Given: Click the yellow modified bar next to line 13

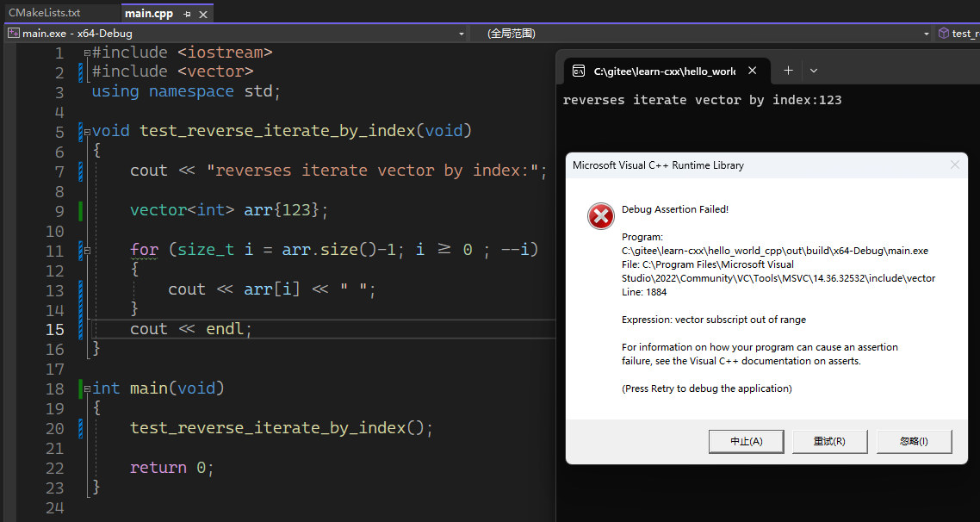Looking at the screenshot, I should pyautogui.click(x=78, y=289).
